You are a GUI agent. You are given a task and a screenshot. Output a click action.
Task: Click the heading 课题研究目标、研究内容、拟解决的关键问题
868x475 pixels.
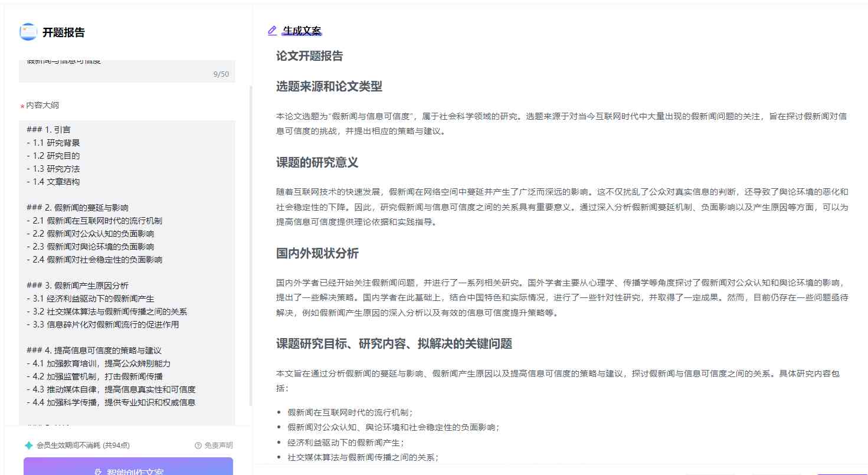tap(394, 344)
